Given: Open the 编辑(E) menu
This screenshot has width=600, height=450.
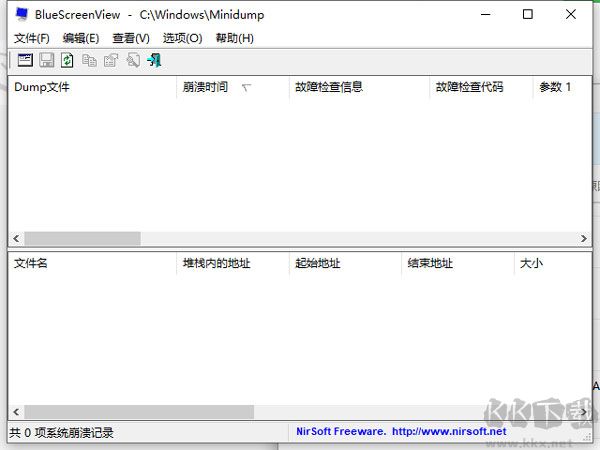Looking at the screenshot, I should click(81, 38).
